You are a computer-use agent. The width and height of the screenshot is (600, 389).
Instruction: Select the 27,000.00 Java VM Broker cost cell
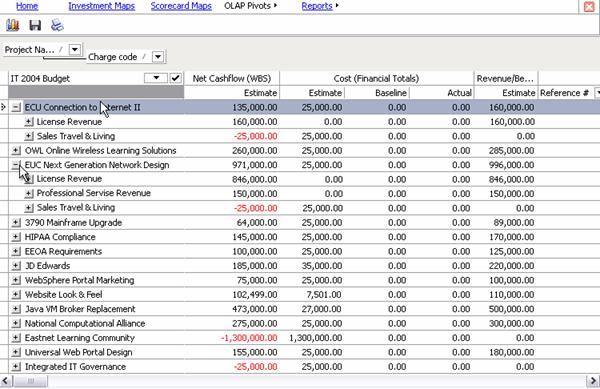pyautogui.click(x=312, y=309)
